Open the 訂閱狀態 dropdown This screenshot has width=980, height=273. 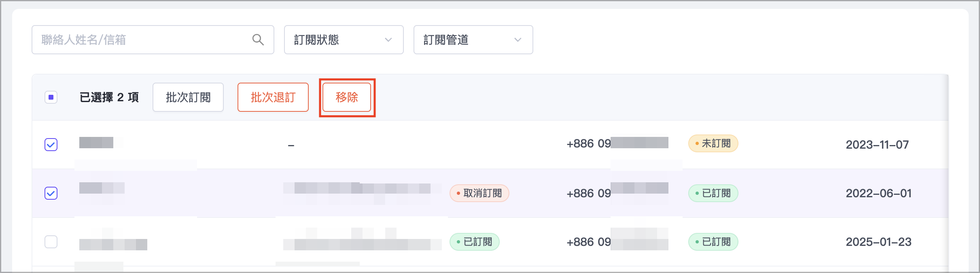[344, 40]
